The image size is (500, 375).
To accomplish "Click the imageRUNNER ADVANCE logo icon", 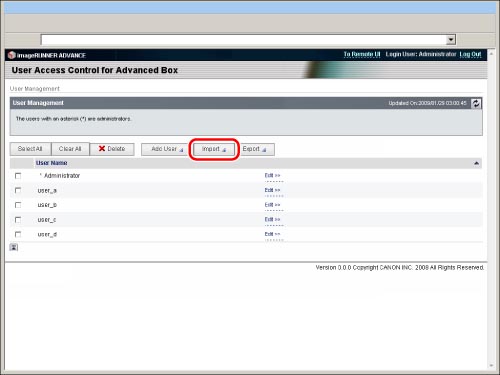I will 12,55.
